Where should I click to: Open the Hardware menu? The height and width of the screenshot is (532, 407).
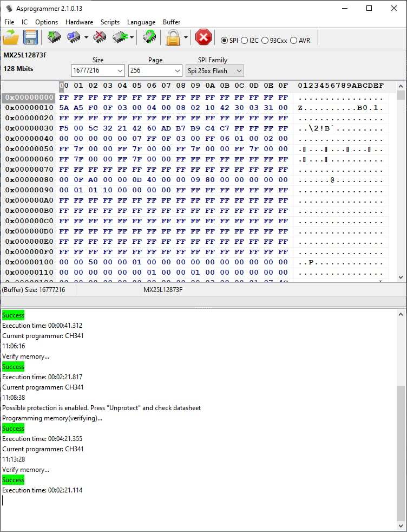(x=80, y=22)
